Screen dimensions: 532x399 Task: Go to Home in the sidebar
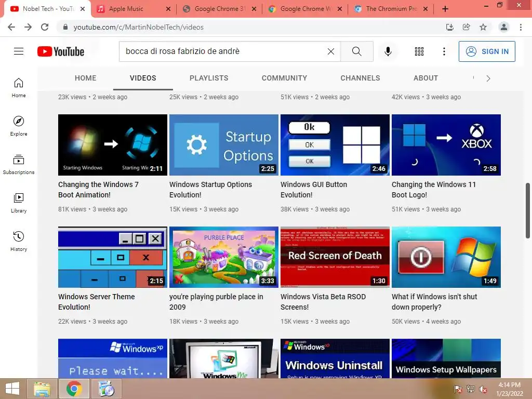[x=19, y=88]
